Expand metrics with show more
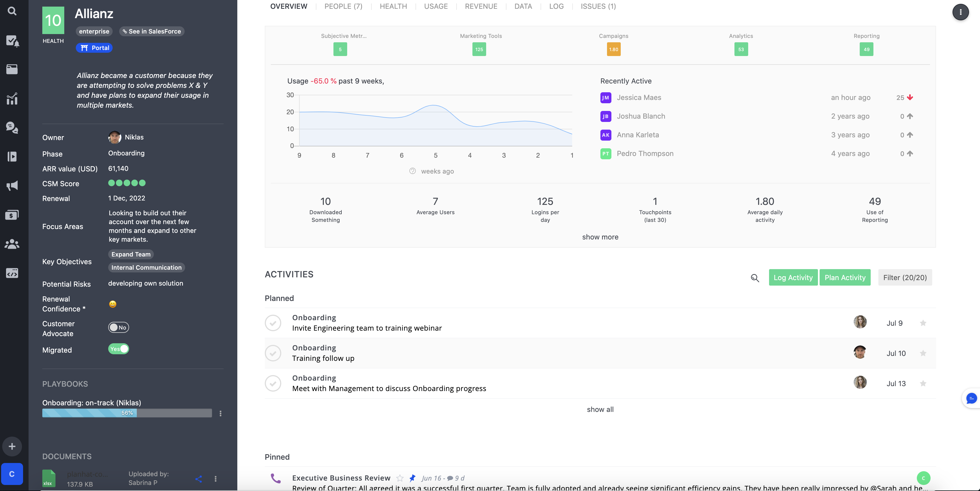Image resolution: width=980 pixels, height=491 pixels. (600, 237)
